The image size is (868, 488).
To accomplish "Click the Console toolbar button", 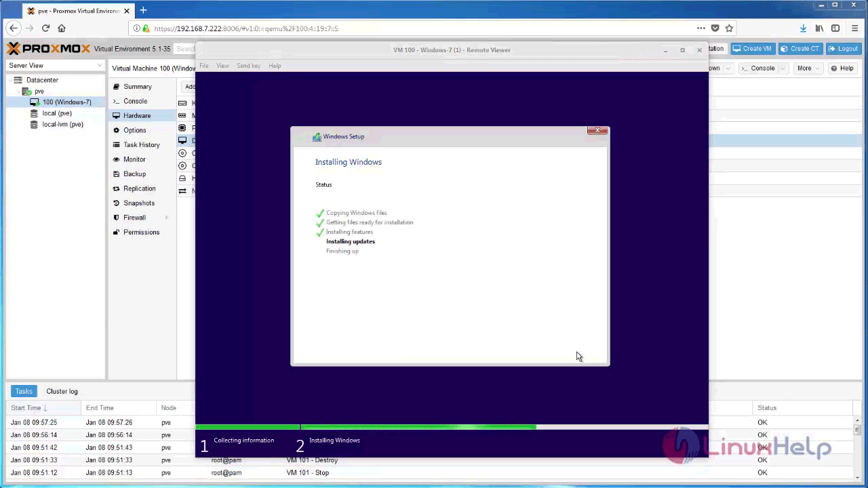I will [757, 68].
